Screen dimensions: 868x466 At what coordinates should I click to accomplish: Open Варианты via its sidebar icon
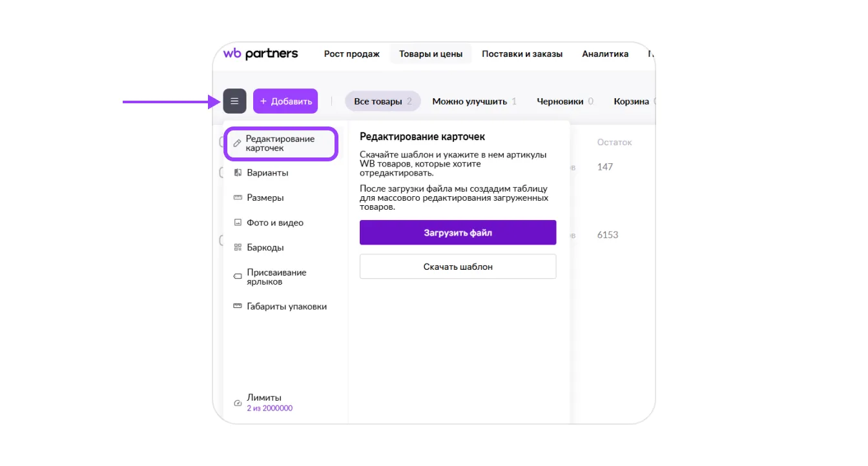coord(238,173)
